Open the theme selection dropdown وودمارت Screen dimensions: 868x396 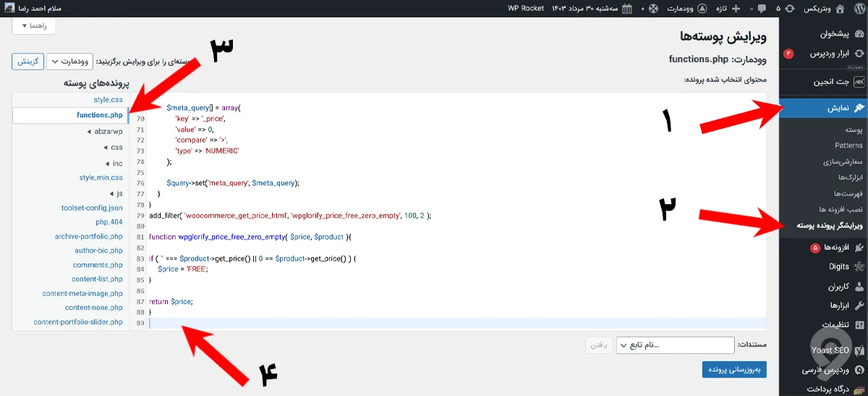[70, 62]
